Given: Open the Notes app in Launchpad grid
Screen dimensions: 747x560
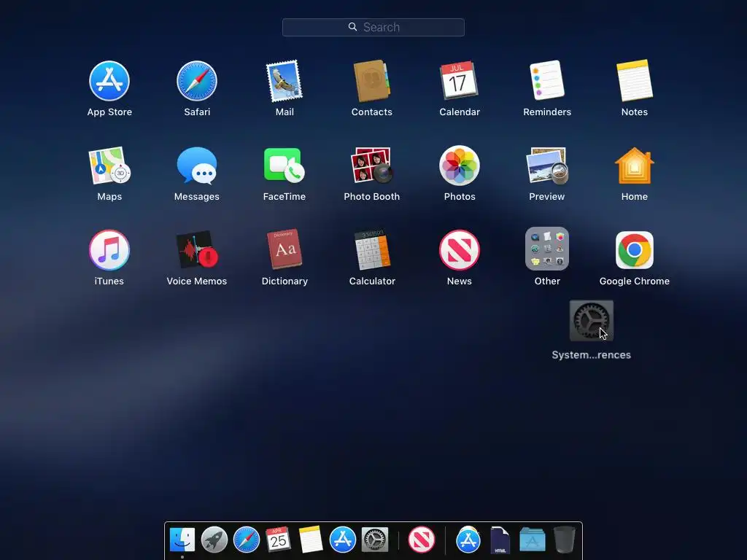Looking at the screenshot, I should tap(635, 80).
